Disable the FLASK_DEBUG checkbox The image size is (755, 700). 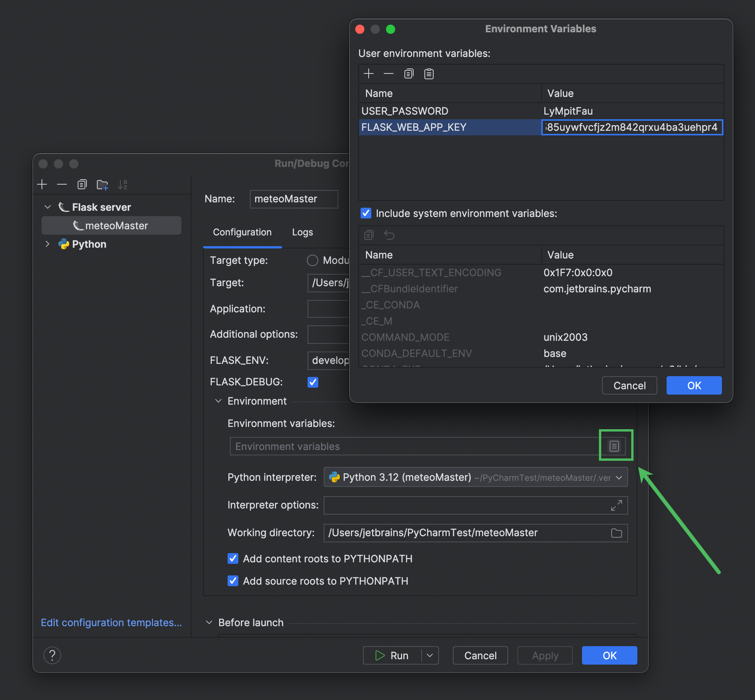pyautogui.click(x=313, y=382)
